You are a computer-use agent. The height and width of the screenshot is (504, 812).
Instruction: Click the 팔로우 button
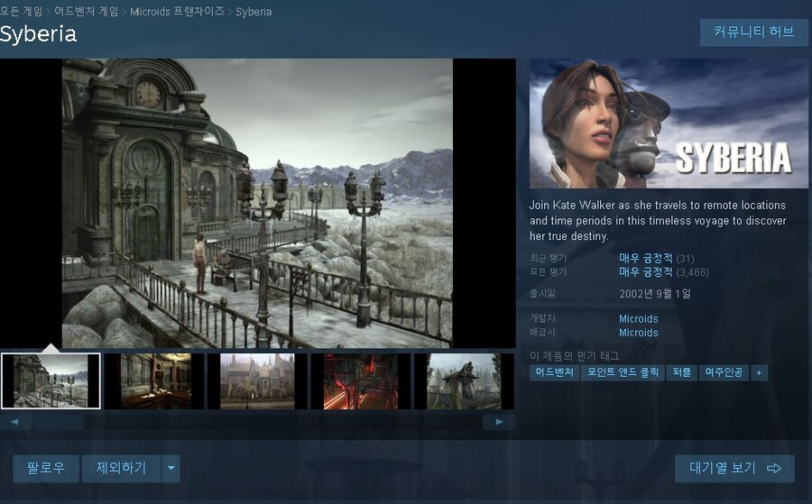pyautogui.click(x=46, y=468)
